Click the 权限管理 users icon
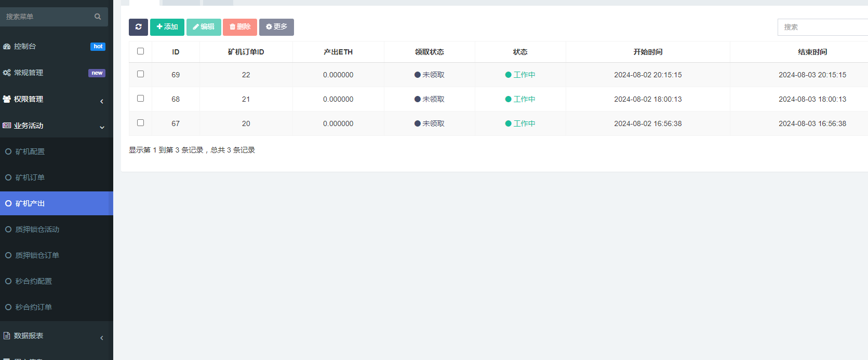Image resolution: width=868 pixels, height=360 pixels. point(7,99)
